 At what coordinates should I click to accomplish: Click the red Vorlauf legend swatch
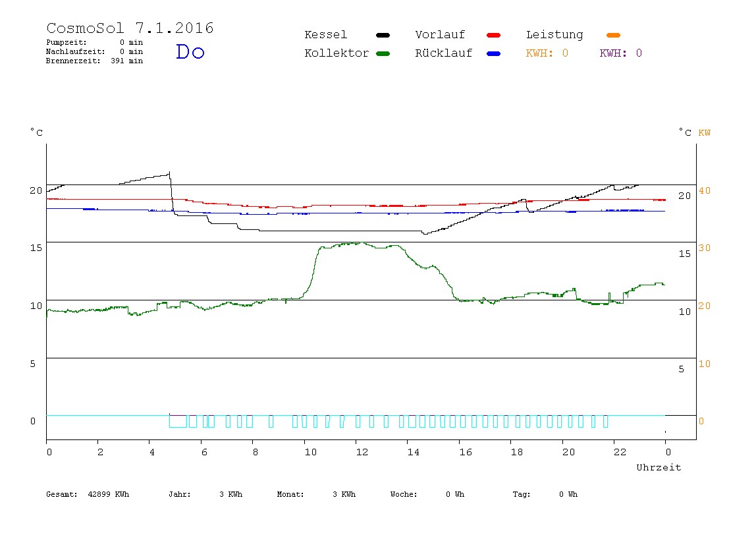click(x=494, y=35)
